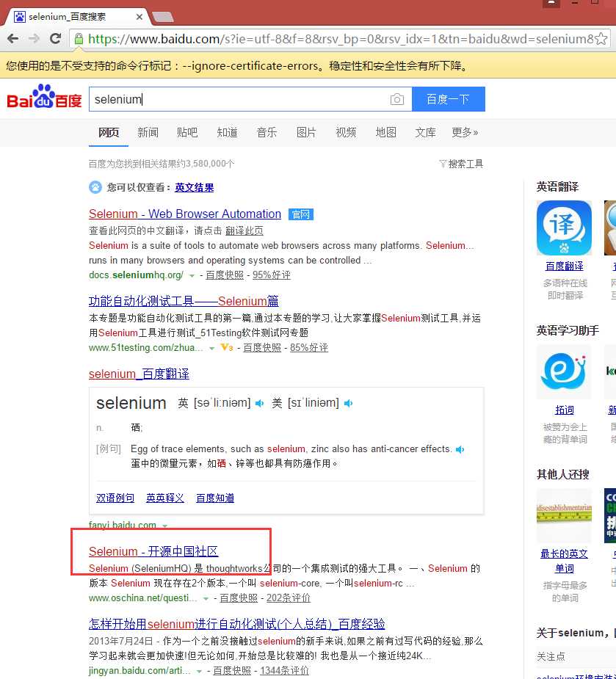Switch to the 地图 tab
The image size is (616, 679).
coord(385,132)
